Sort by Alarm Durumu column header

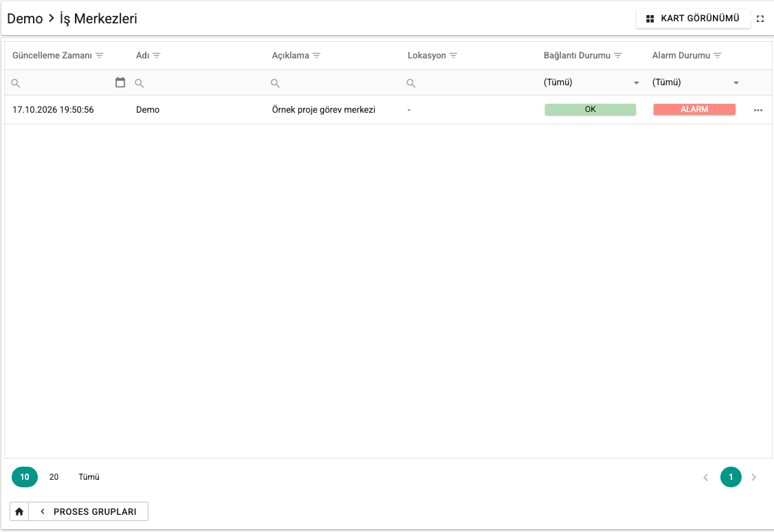pyautogui.click(x=681, y=56)
